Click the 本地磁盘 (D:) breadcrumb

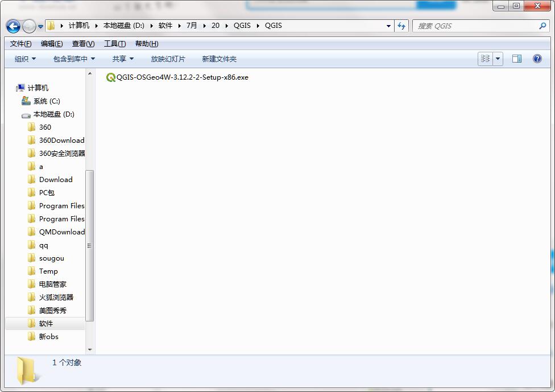(124, 26)
